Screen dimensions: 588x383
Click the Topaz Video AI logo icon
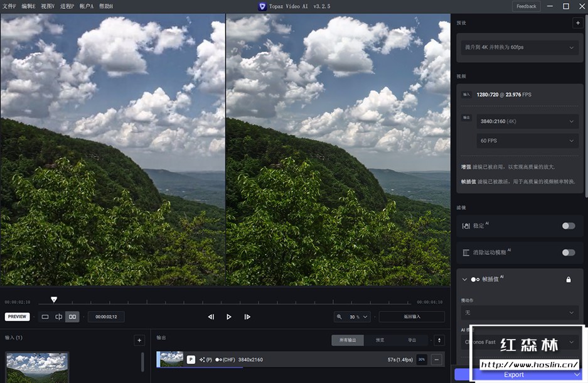pyautogui.click(x=262, y=6)
